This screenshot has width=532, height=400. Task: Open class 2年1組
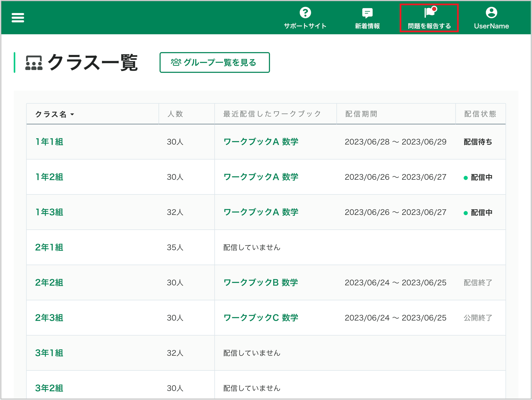(49, 247)
